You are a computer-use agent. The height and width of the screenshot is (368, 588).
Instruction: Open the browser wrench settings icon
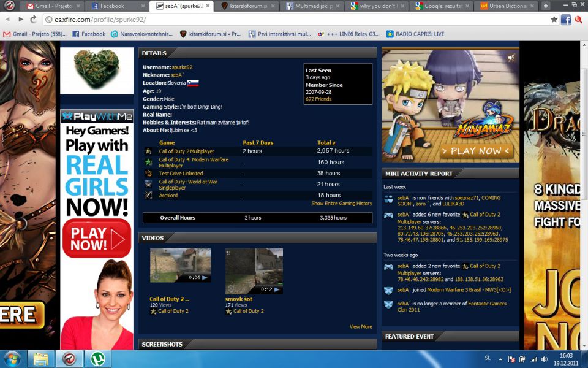(x=579, y=20)
